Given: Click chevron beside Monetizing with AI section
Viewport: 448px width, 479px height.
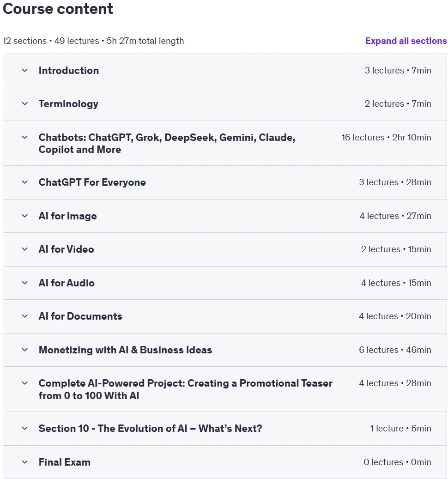Looking at the screenshot, I should (25, 350).
